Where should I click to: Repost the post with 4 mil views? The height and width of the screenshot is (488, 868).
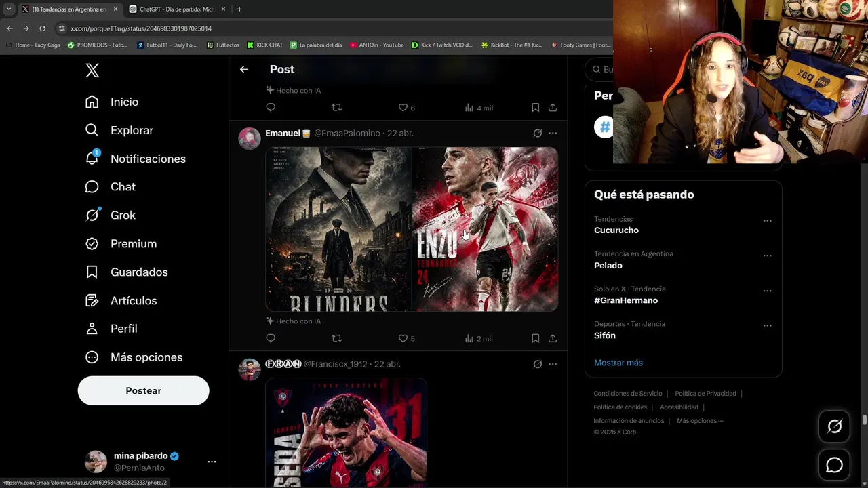coord(336,108)
